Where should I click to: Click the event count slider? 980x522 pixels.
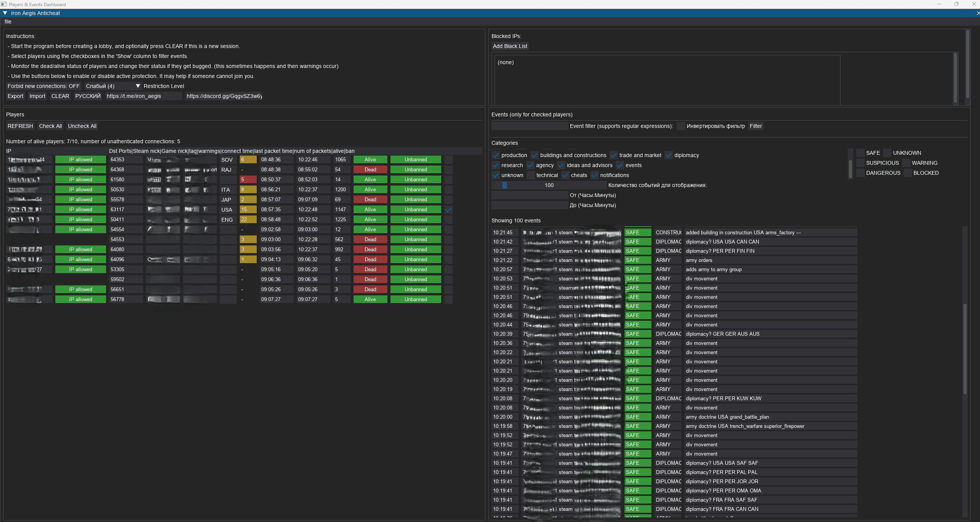pos(549,185)
